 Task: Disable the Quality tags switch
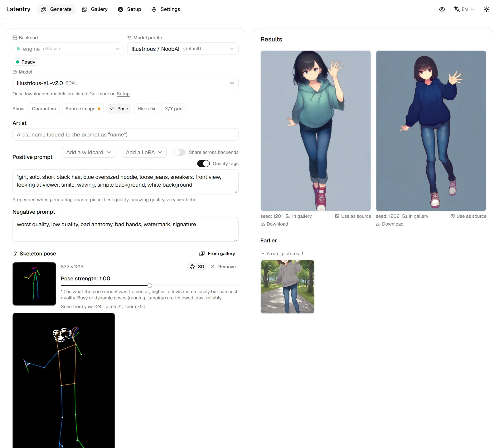(203, 164)
